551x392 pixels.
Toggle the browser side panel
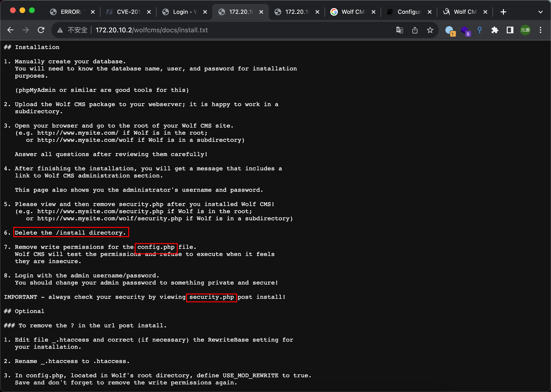pos(510,30)
